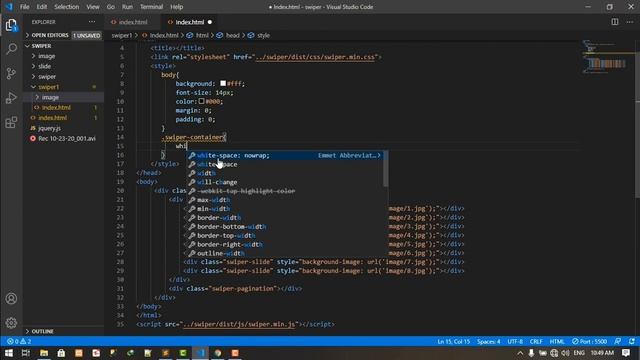Viewport: 640px width, 360px height.
Task: Open the Action Center notification icon
Action: click(x=626, y=353)
